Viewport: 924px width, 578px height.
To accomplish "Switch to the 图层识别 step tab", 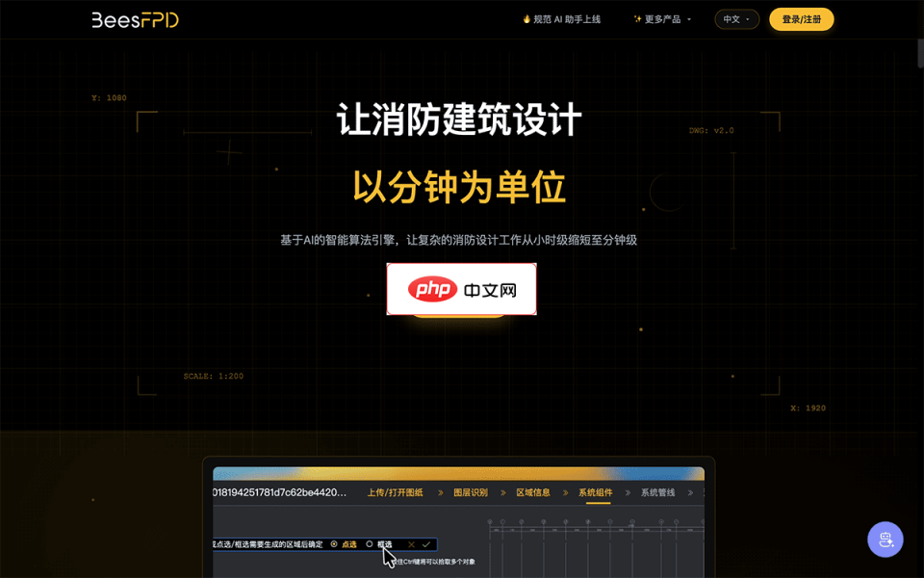I will 471,492.
